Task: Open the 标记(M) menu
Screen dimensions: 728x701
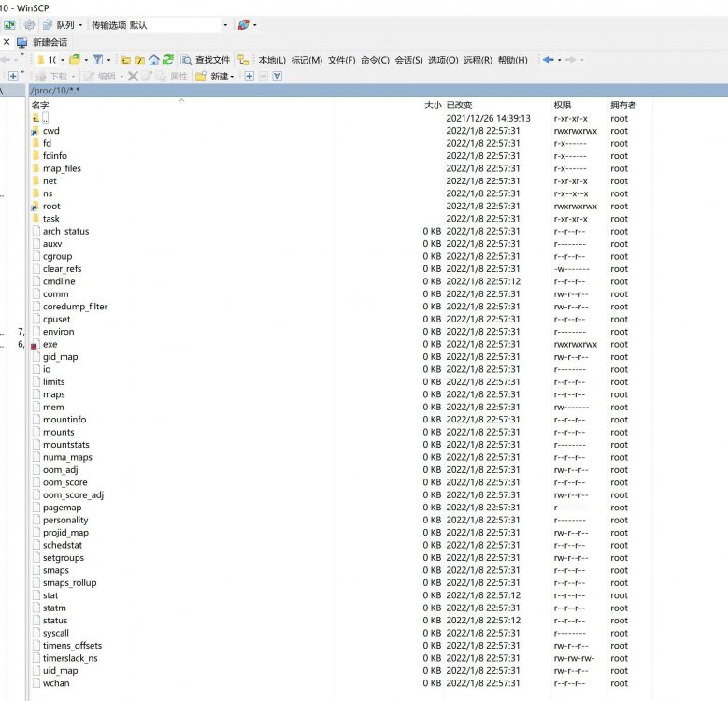Action: pyautogui.click(x=307, y=61)
